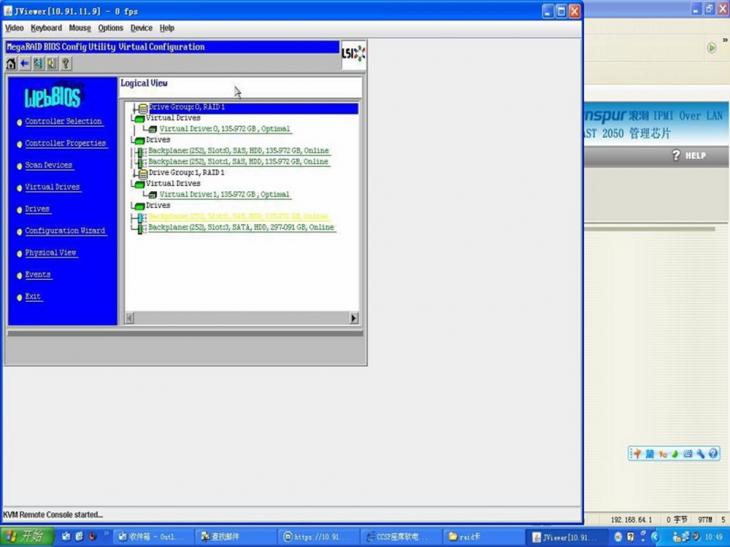Screen dimensions: 730x547
Task: Click the Home icon in WebBIOS toolbar
Action: click(11, 64)
